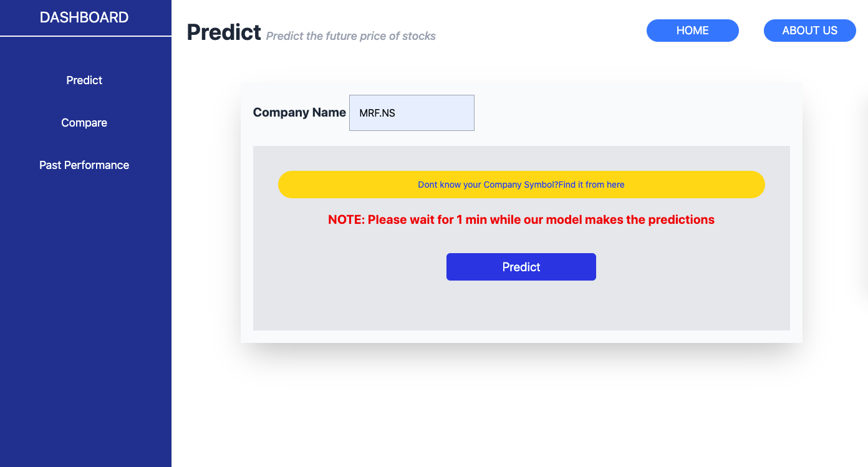868x467 pixels.
Task: Click the red NOTE warning message
Action: pyautogui.click(x=521, y=219)
